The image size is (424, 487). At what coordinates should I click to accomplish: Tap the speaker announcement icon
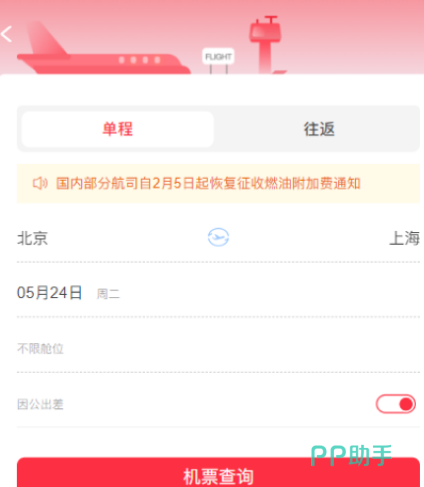point(40,183)
